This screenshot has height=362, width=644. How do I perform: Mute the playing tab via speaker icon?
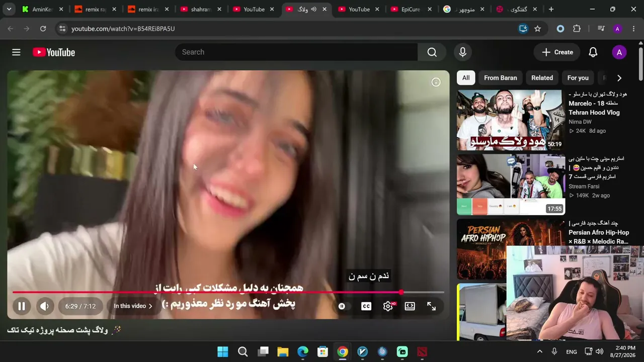[x=314, y=9]
